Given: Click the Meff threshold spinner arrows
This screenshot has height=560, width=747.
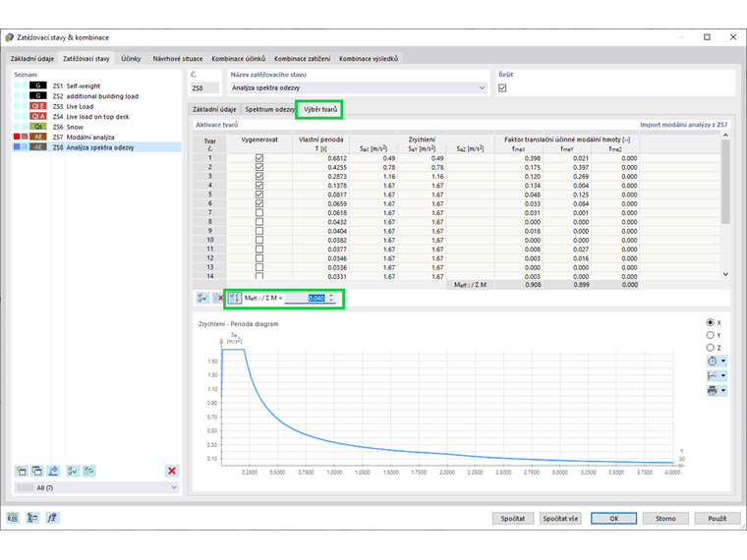Looking at the screenshot, I should click(x=331, y=298).
